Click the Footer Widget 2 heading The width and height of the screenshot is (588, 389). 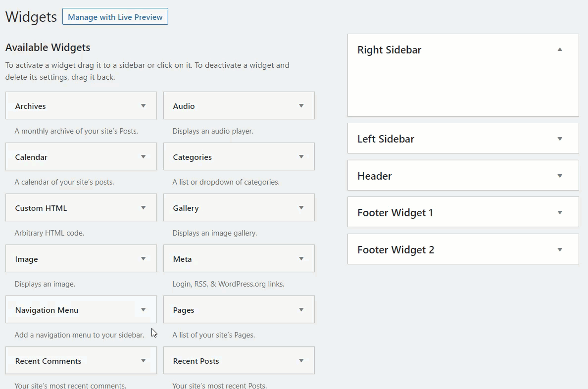click(x=395, y=250)
